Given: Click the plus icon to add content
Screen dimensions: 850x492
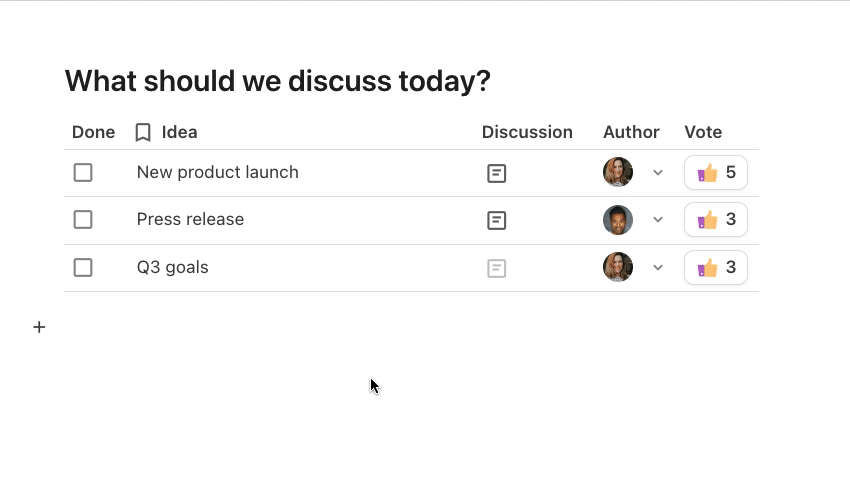Looking at the screenshot, I should pos(39,327).
